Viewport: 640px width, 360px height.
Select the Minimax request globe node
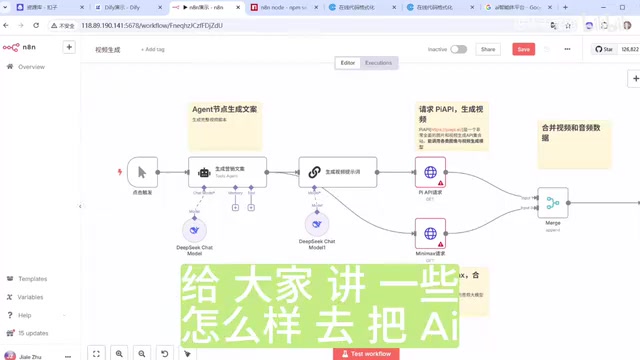[430, 233]
